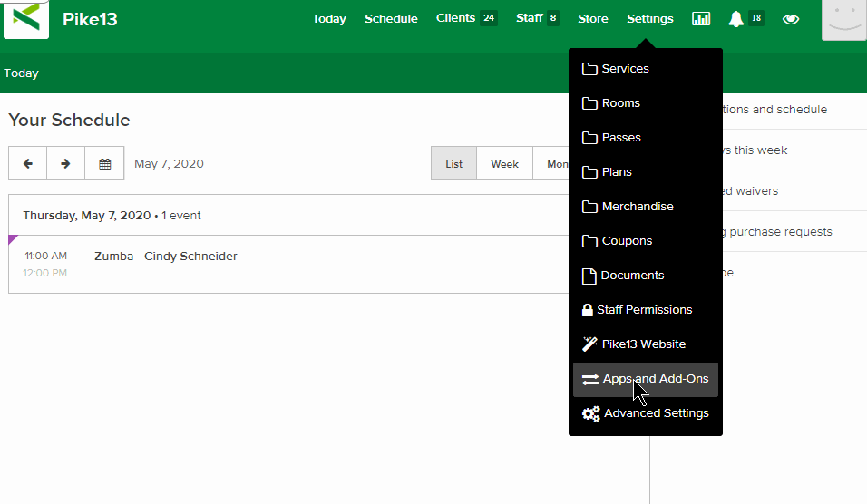Click folder icon next to Merchandise
Screen dimensions: 867x504
coord(589,207)
